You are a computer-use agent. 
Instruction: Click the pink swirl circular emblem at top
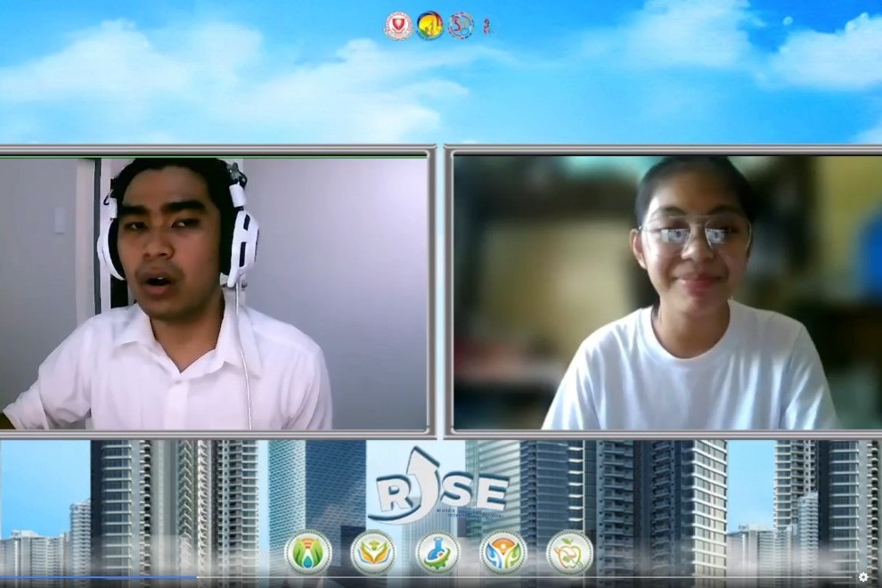[x=461, y=25]
